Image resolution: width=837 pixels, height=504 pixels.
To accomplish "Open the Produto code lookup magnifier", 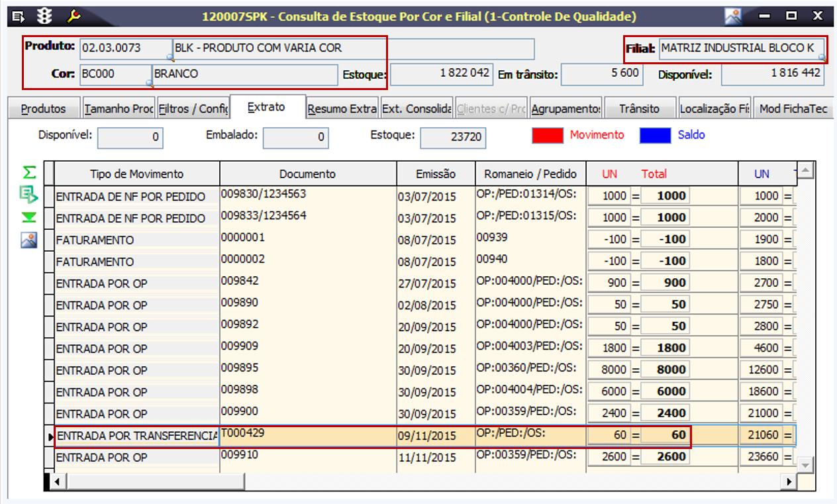I will [x=170, y=58].
